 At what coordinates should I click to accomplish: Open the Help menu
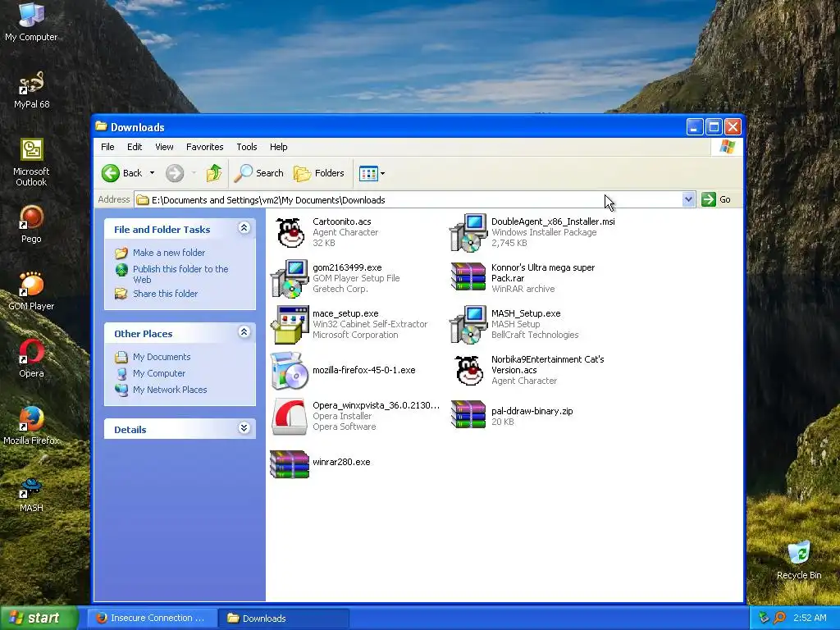[x=279, y=147]
